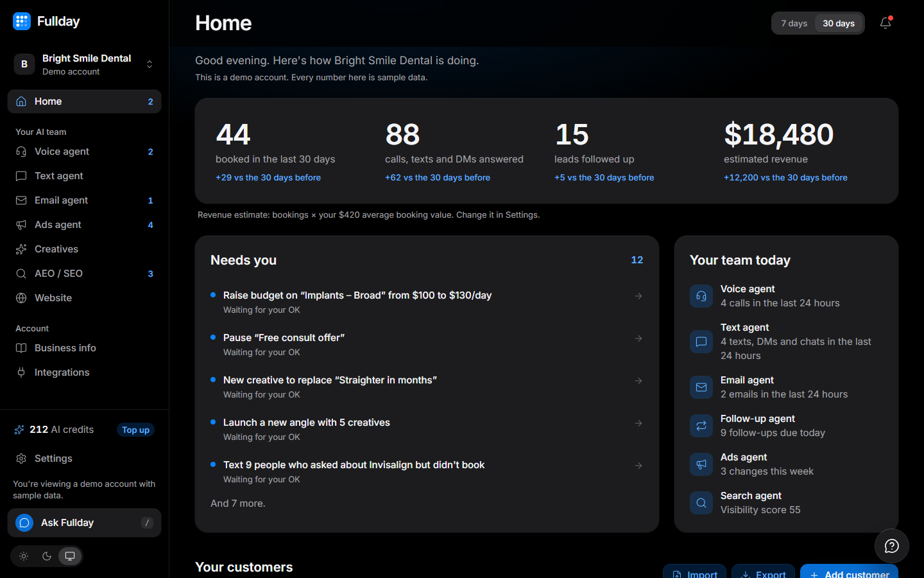Image resolution: width=924 pixels, height=578 pixels.
Task: Open arrow for Pause Free consult offer item
Action: (x=638, y=338)
